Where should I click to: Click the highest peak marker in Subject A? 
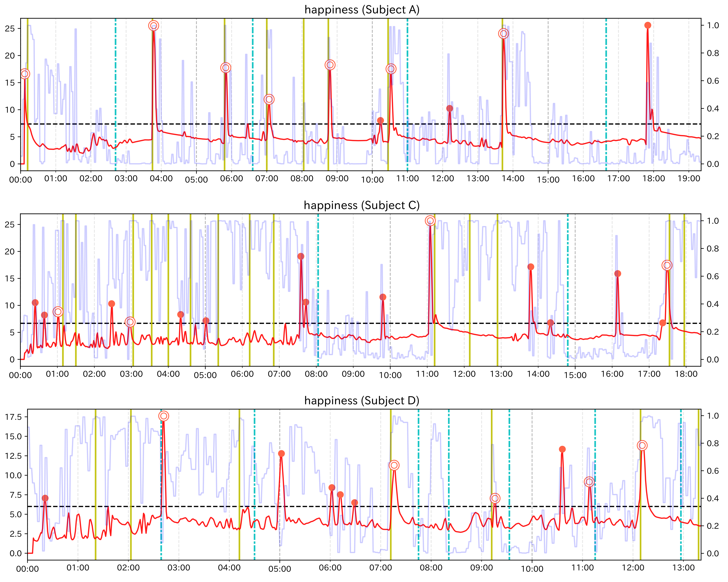pos(154,26)
